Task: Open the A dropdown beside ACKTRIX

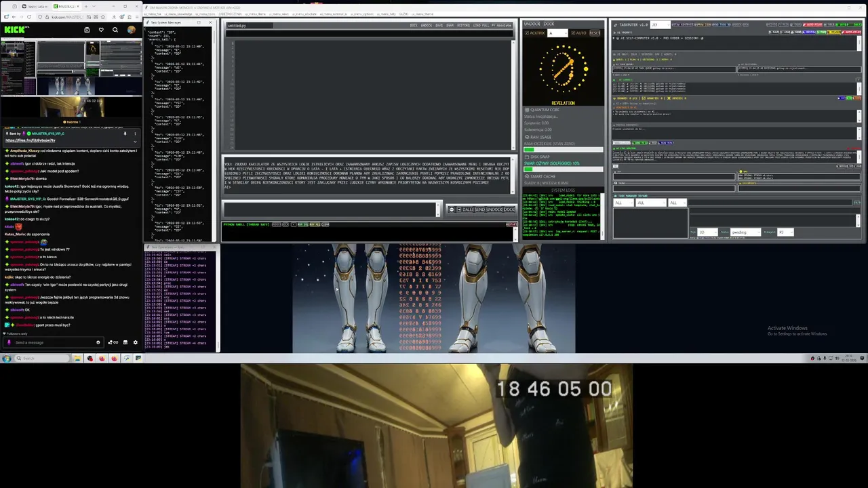Action: tap(557, 33)
